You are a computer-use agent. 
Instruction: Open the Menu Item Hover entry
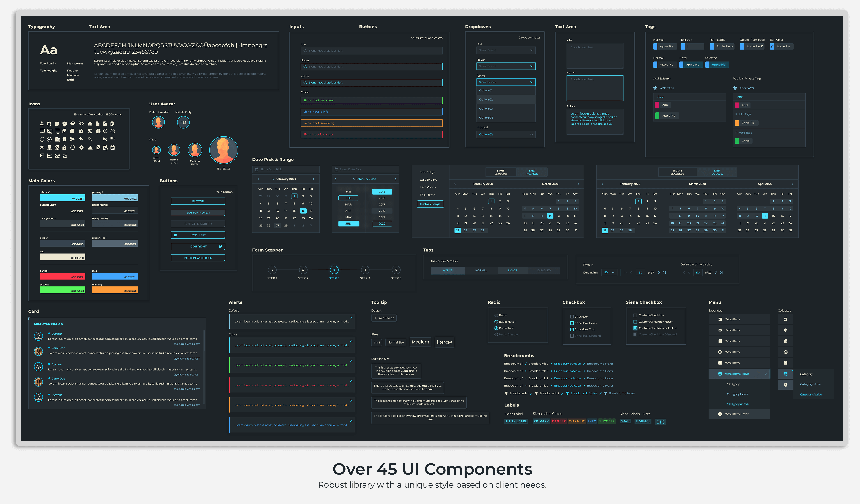point(739,414)
